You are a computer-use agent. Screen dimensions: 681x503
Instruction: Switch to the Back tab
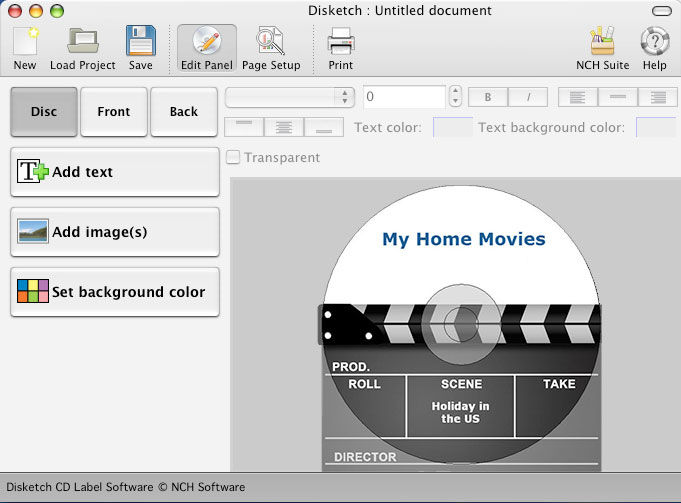coord(184,112)
